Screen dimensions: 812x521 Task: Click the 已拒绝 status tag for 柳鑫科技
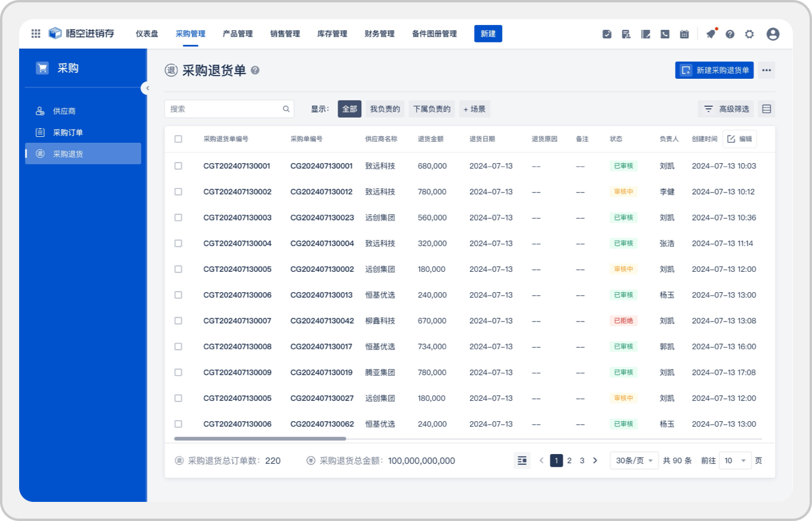[623, 320]
